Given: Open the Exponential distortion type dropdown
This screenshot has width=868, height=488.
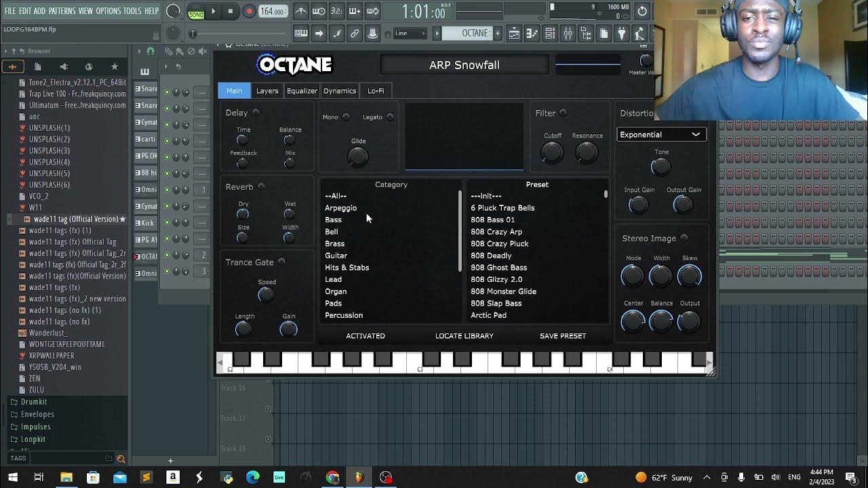Looking at the screenshot, I should tap(661, 134).
